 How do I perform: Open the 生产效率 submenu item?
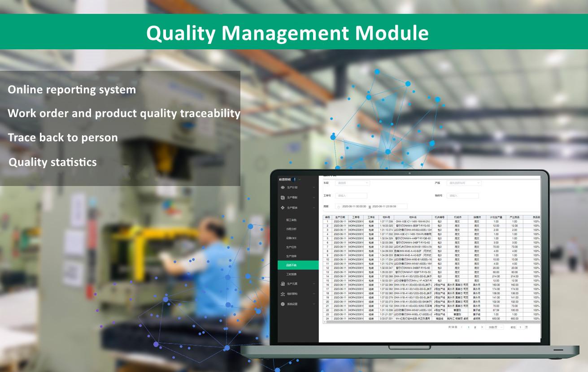tap(291, 256)
